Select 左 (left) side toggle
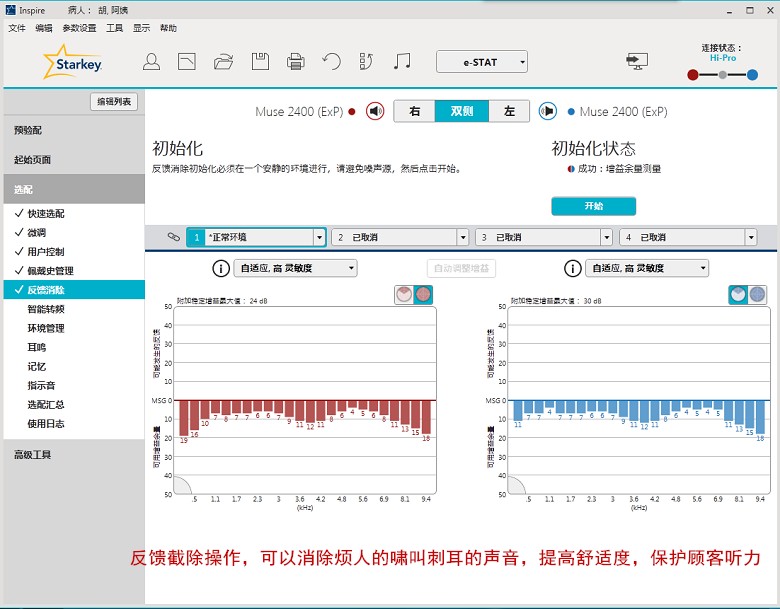The width and height of the screenshot is (780, 609). click(509, 111)
